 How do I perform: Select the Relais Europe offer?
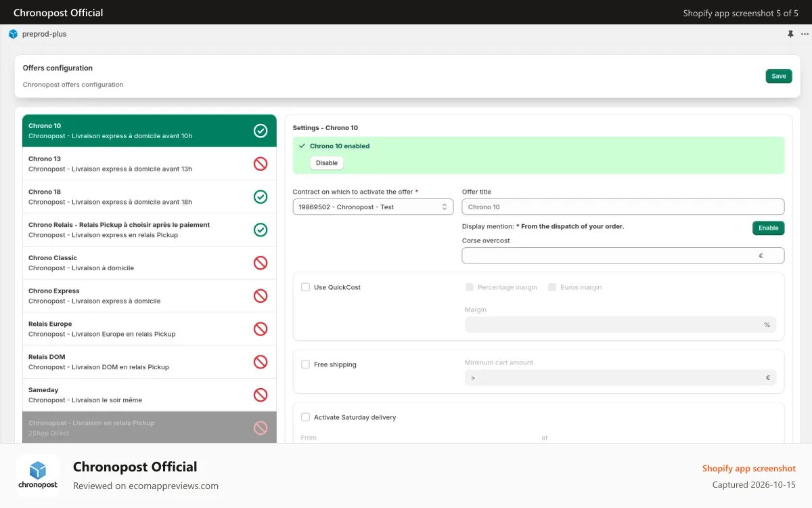pos(150,329)
